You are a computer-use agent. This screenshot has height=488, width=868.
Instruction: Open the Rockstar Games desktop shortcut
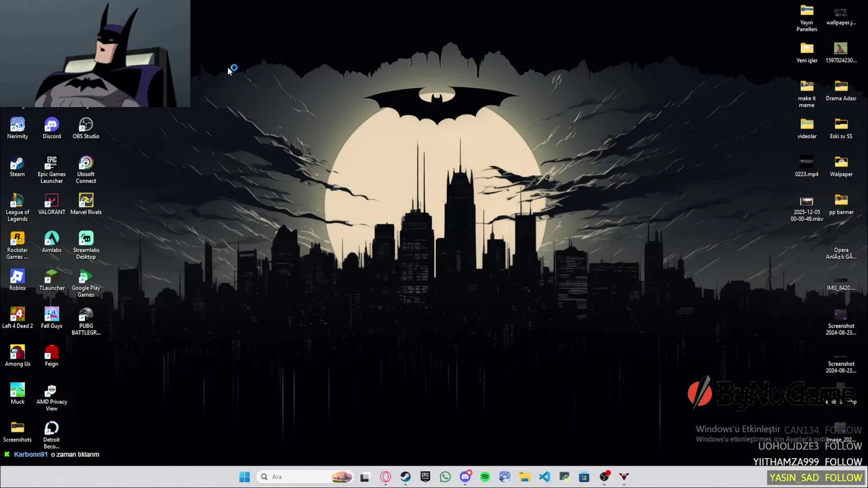pyautogui.click(x=18, y=245)
